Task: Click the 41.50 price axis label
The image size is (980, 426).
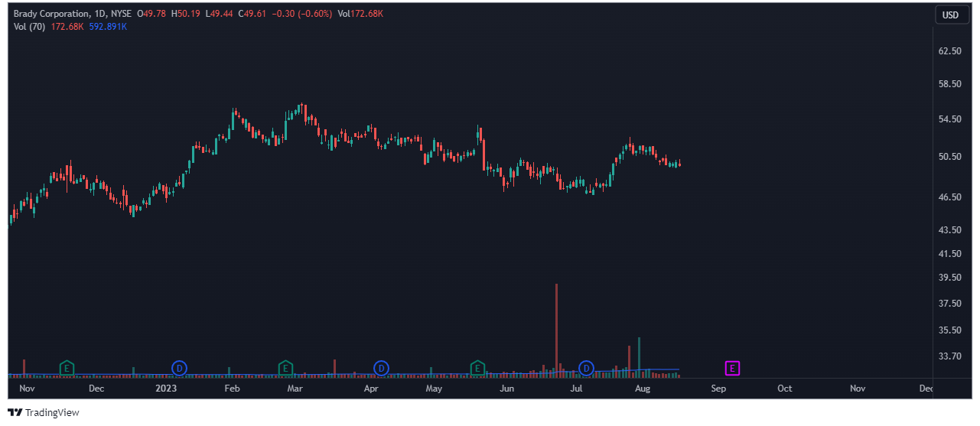Action: 950,254
